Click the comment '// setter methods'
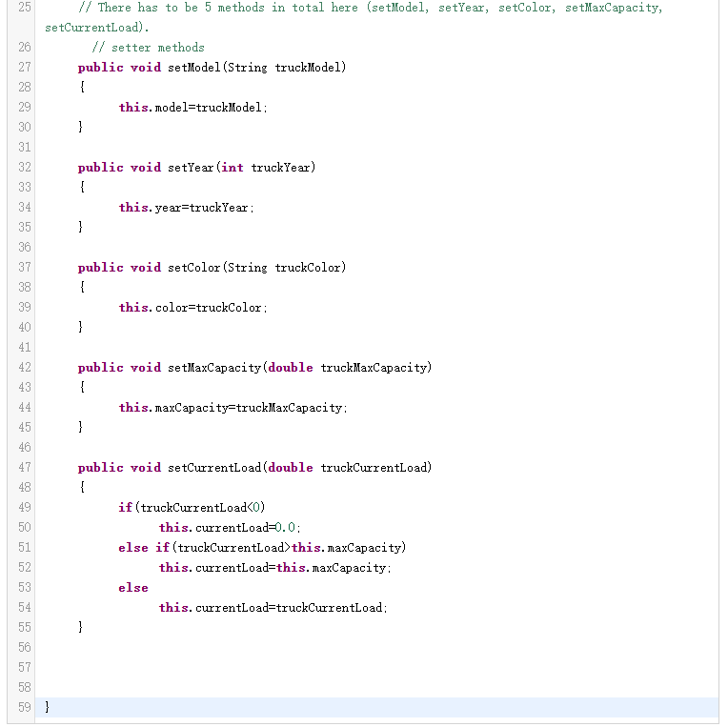 (148, 48)
